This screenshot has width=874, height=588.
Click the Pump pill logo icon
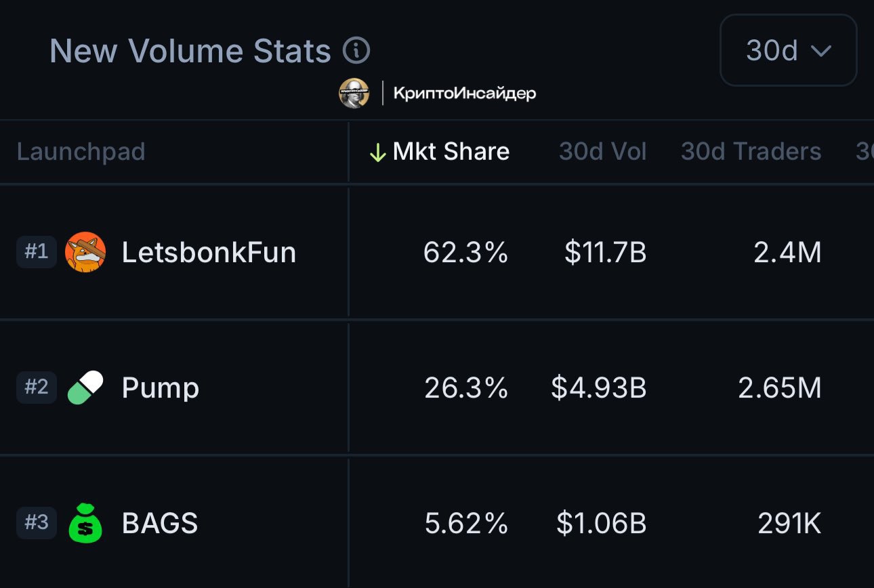pos(85,387)
